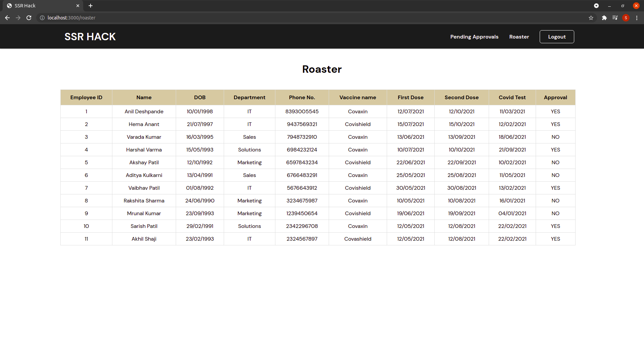Click the browser back arrow
644x362 pixels.
click(7, 18)
